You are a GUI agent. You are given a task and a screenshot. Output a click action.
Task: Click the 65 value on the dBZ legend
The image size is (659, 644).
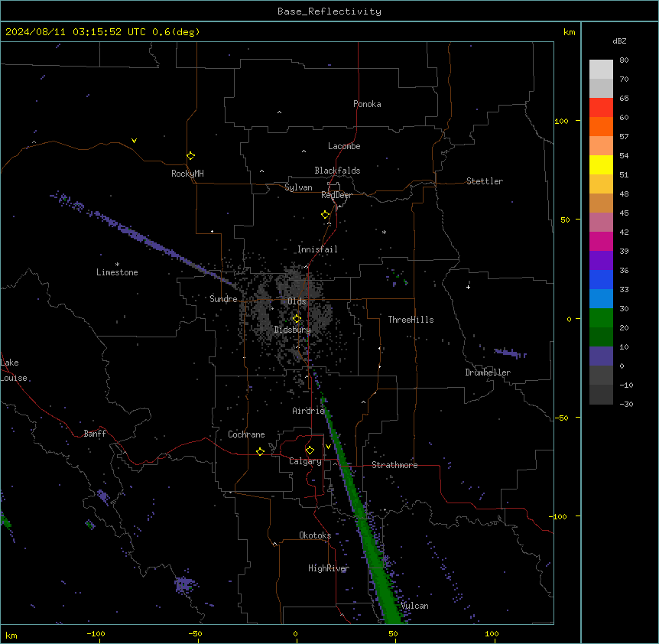point(624,99)
